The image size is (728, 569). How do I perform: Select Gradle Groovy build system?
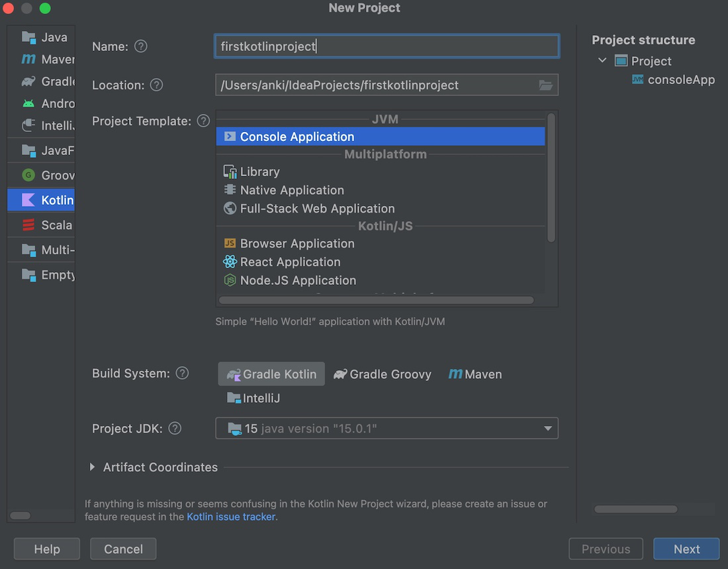(x=383, y=374)
